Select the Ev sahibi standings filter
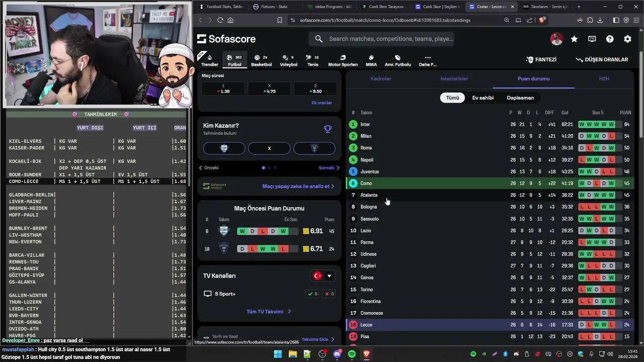644x362 pixels. (482, 98)
